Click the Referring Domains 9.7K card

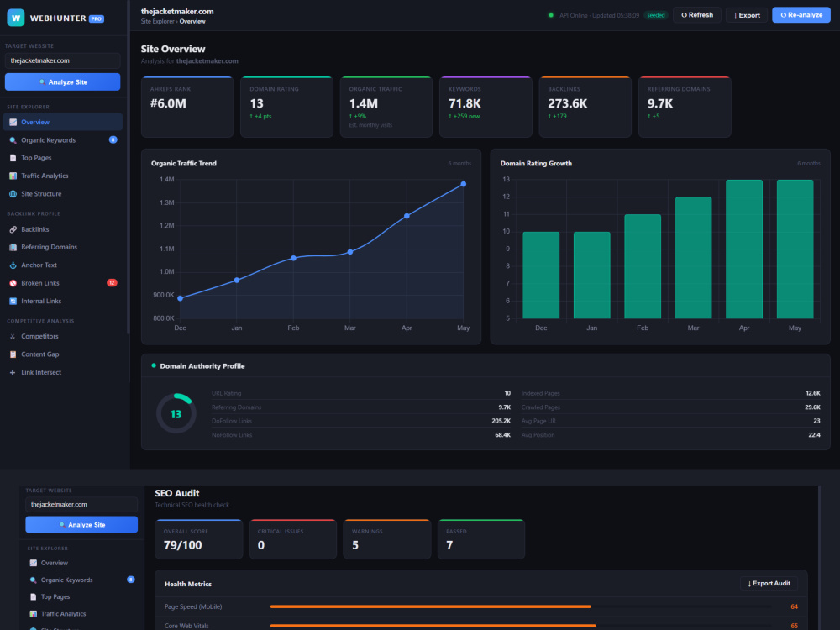coord(685,108)
